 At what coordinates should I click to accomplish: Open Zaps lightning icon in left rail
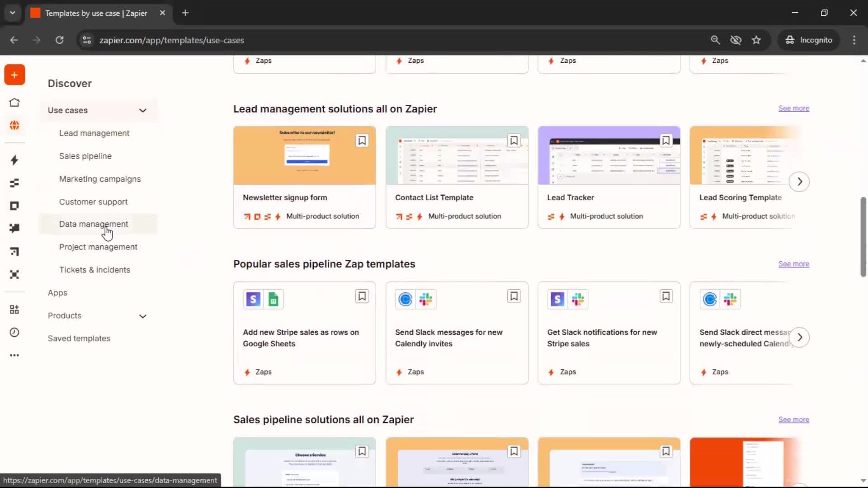click(x=14, y=160)
